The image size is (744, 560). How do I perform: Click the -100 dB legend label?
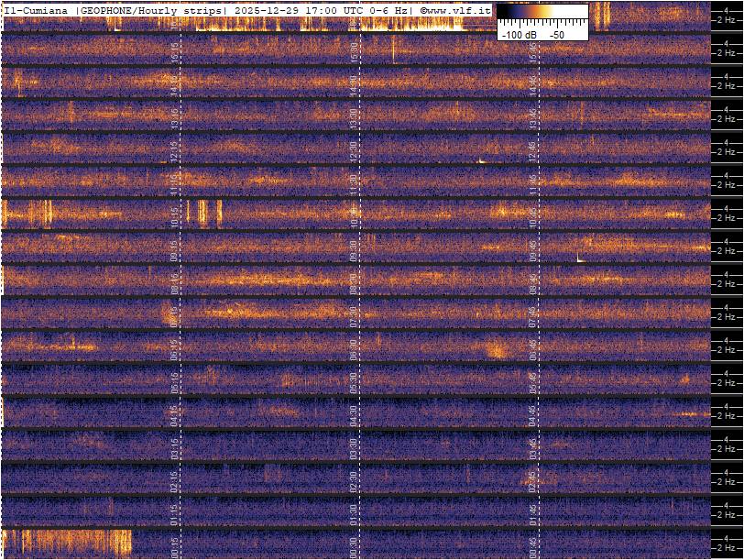(x=519, y=34)
